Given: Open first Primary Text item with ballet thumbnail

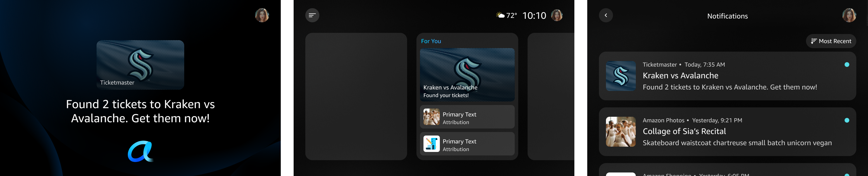Looking at the screenshot, I should pyautogui.click(x=467, y=116).
